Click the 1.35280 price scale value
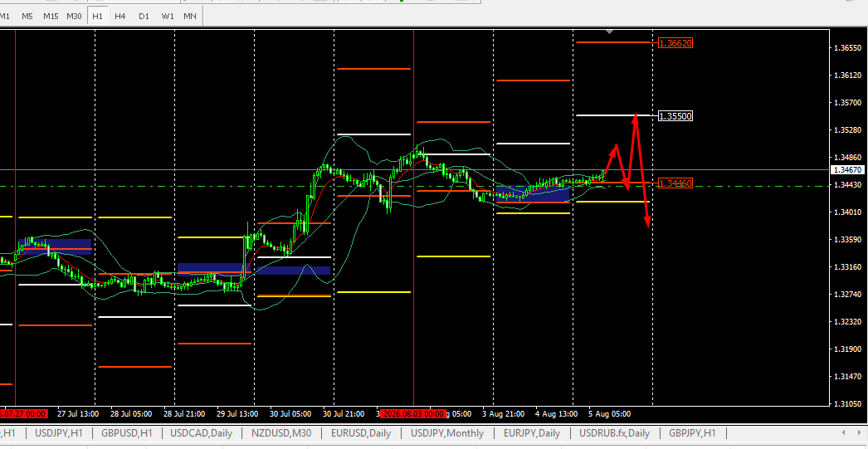Image resolution: width=868 pixels, height=449 pixels. pos(847,130)
